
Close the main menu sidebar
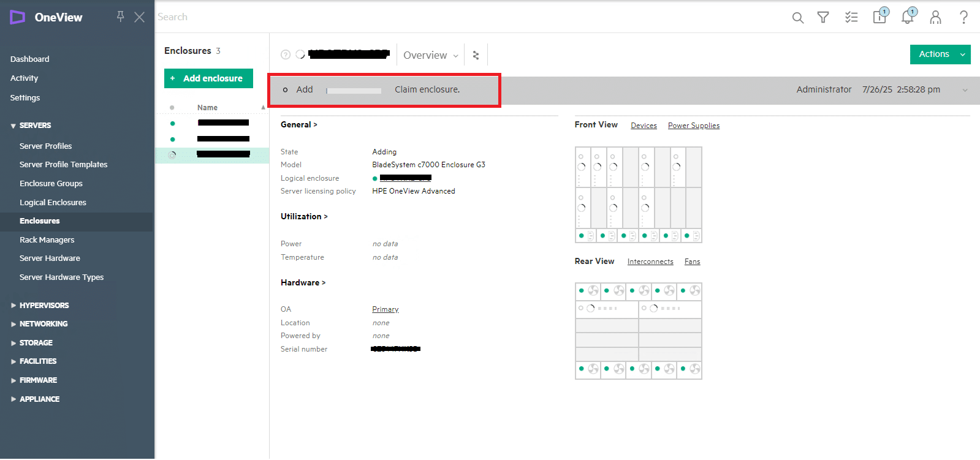(140, 17)
